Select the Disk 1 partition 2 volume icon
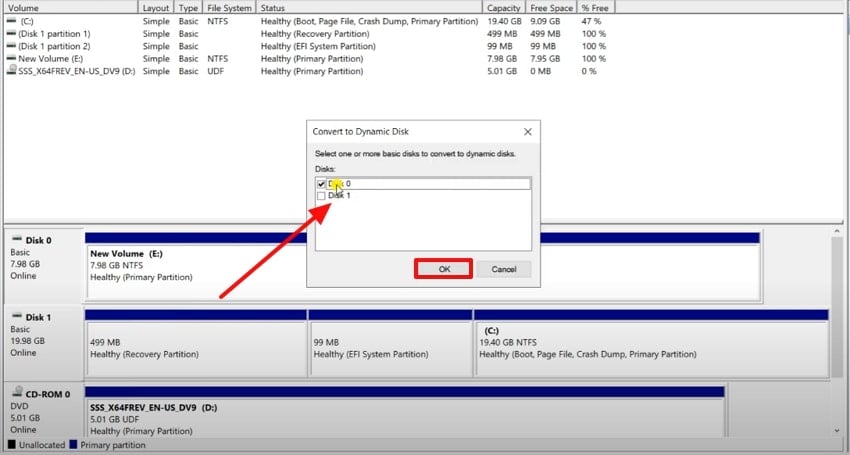The image size is (850, 455). pos(11,46)
